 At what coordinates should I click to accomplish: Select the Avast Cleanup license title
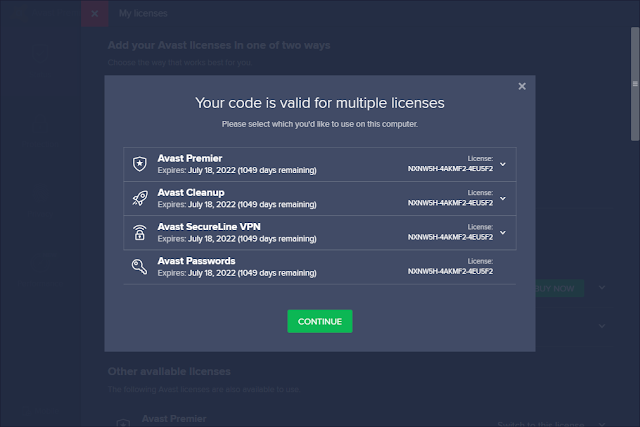191,192
